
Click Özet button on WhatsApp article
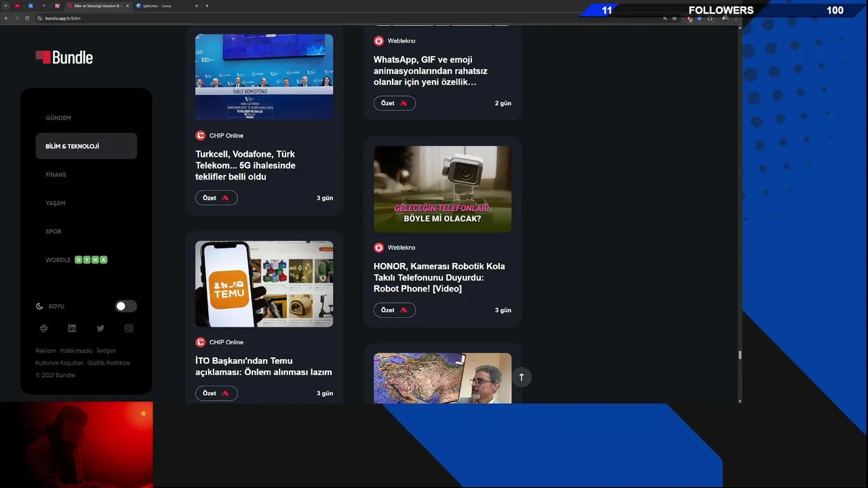pyautogui.click(x=395, y=103)
